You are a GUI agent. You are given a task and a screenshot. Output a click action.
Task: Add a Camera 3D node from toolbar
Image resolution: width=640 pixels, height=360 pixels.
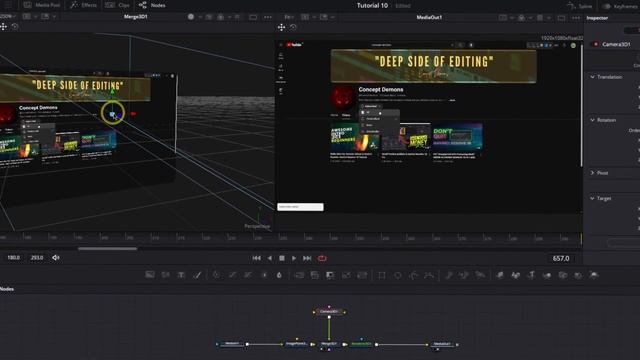pos(563,275)
